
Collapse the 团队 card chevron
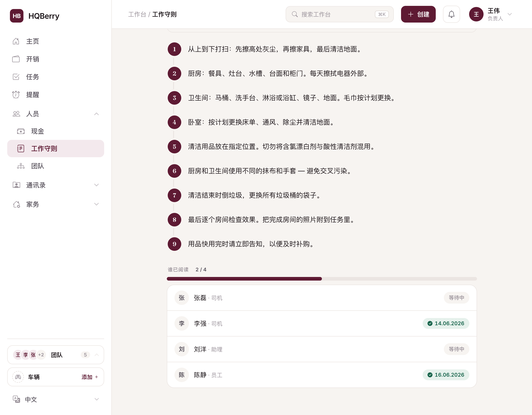click(x=97, y=355)
